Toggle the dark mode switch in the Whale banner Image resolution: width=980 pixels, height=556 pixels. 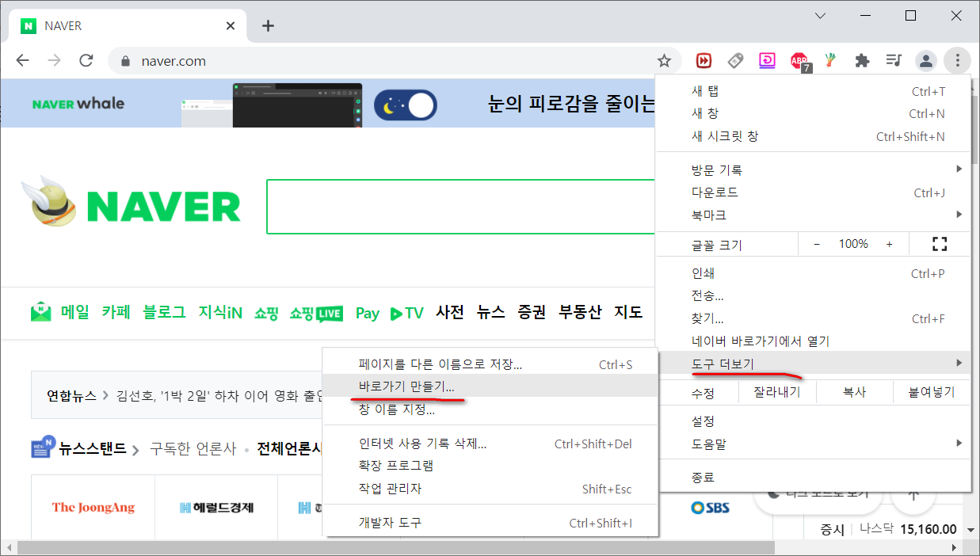point(406,105)
